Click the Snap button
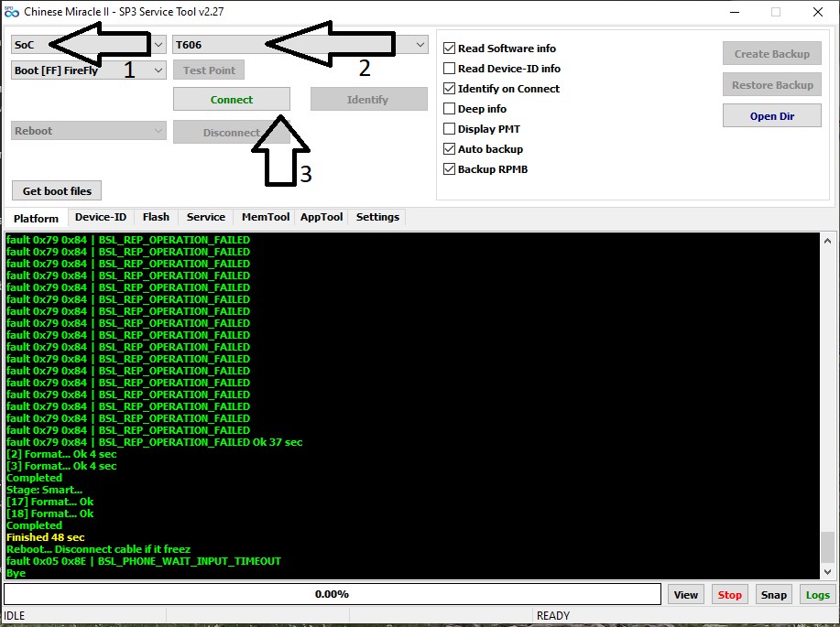The height and width of the screenshot is (627, 840). (773, 594)
